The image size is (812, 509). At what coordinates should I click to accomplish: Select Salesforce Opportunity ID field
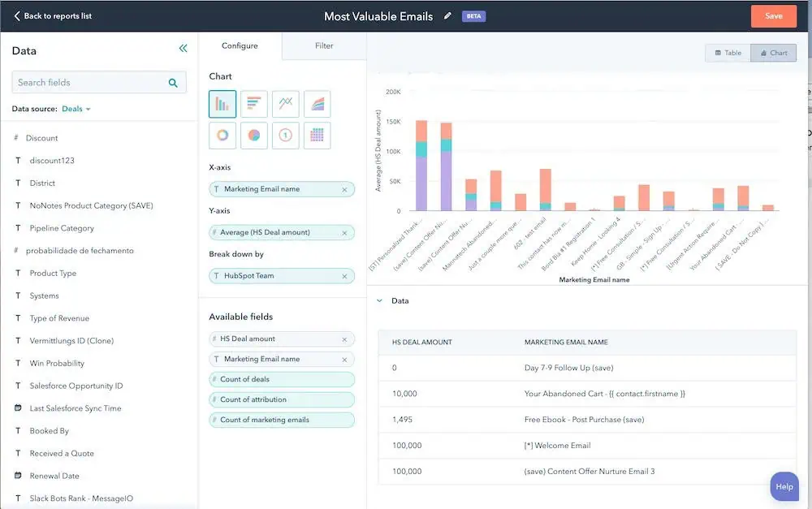click(76, 386)
